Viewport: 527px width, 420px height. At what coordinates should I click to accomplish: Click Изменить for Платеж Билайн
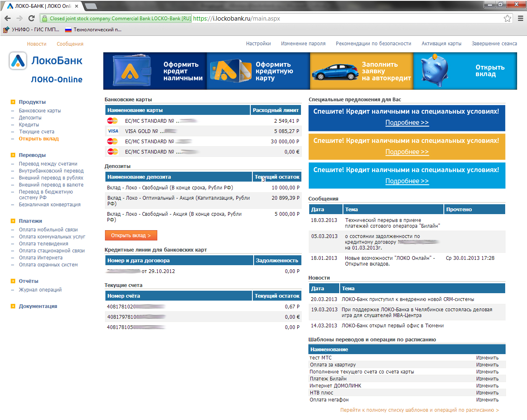tap(487, 379)
